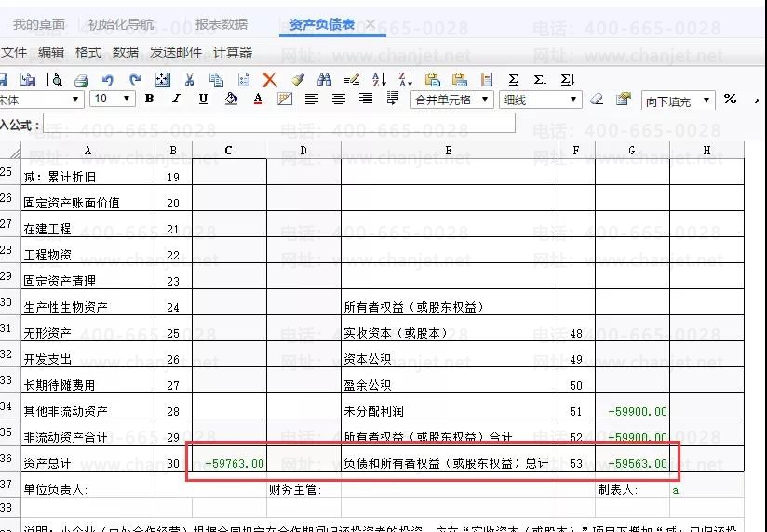Delete with the red X icon
Image resolution: width=767 pixels, height=532 pixels.
click(270, 79)
